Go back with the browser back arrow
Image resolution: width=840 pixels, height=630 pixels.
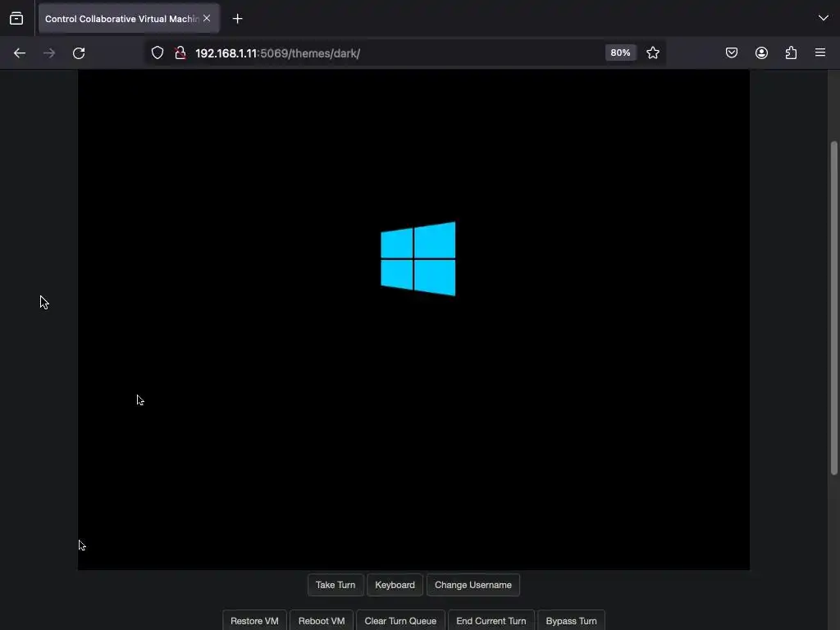pos(20,53)
